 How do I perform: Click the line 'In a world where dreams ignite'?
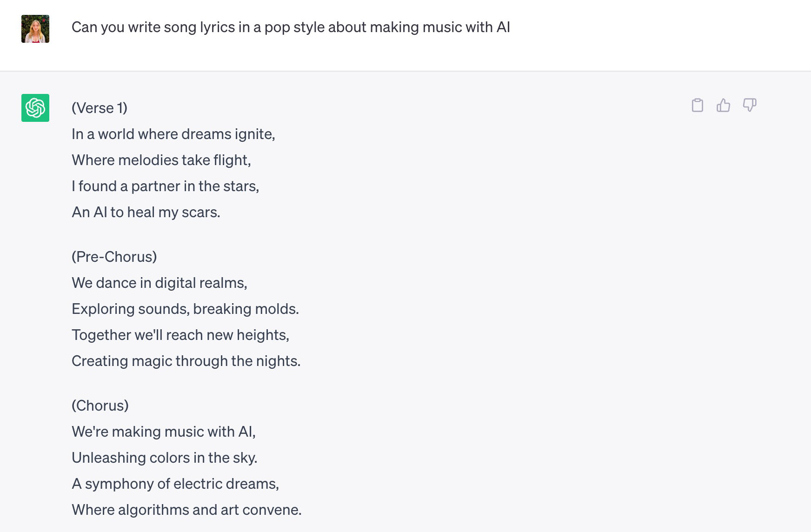(x=173, y=134)
